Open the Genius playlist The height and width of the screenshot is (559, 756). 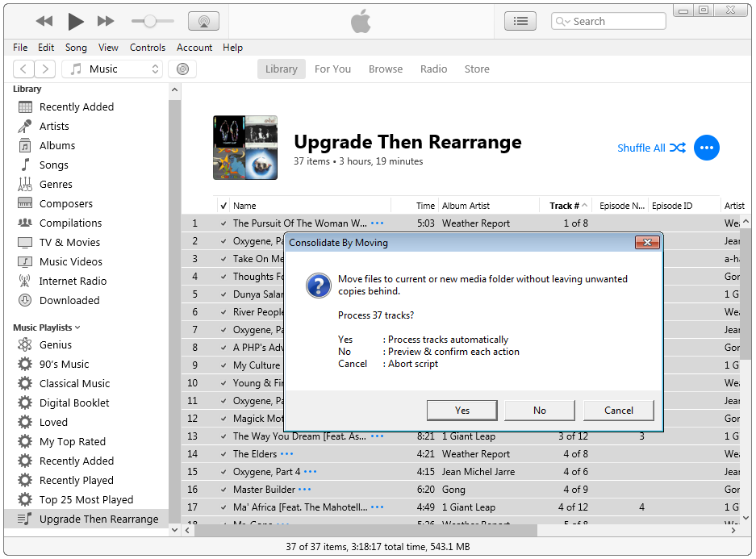point(56,345)
